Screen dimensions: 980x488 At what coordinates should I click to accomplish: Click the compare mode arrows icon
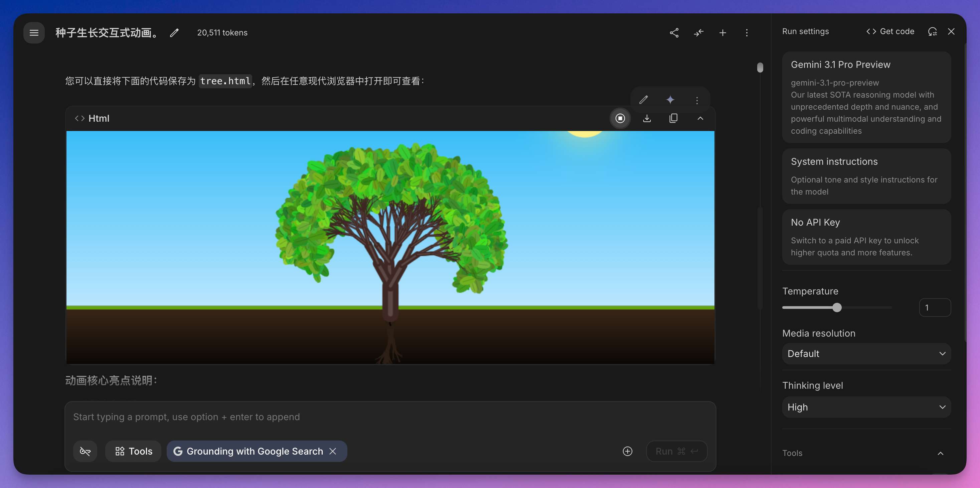tap(698, 33)
